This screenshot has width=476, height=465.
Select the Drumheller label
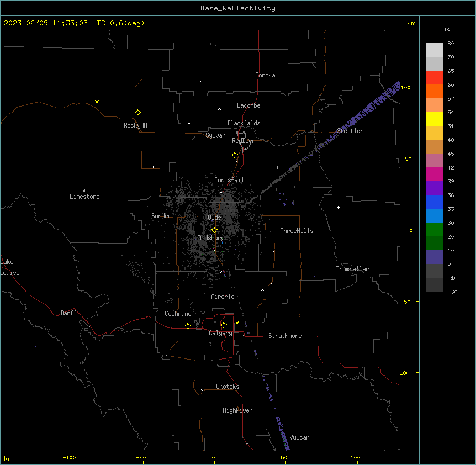click(x=352, y=269)
